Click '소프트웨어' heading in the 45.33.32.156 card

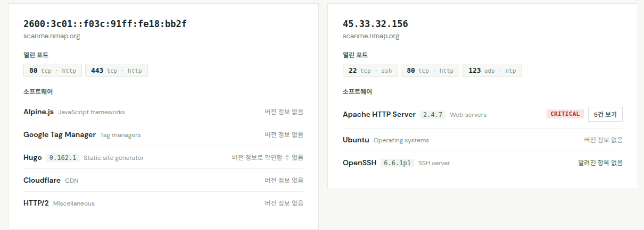[358, 92]
